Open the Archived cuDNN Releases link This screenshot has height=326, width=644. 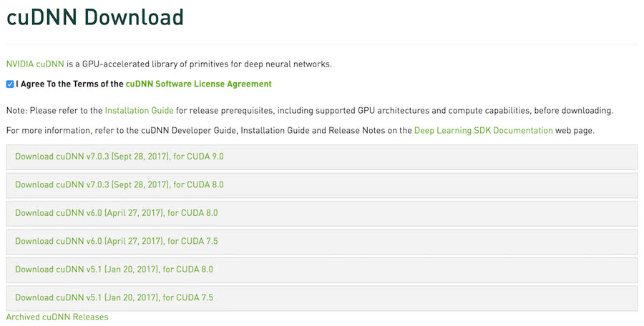pos(57,317)
